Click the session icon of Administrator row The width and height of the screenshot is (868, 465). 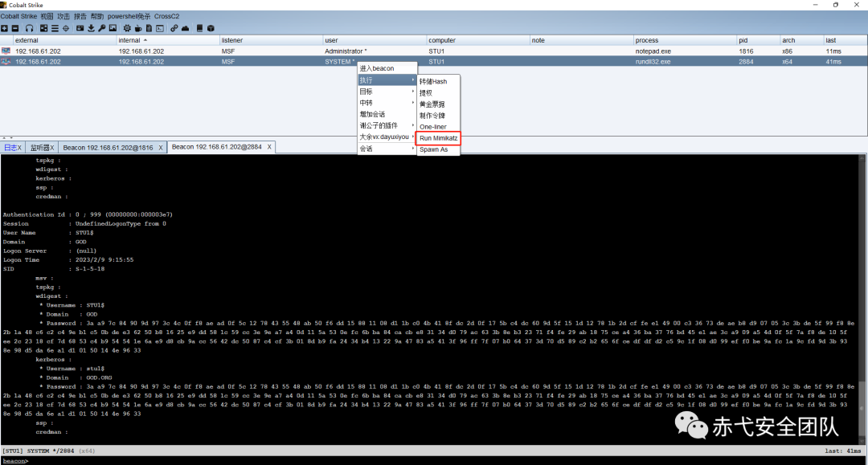(6, 51)
